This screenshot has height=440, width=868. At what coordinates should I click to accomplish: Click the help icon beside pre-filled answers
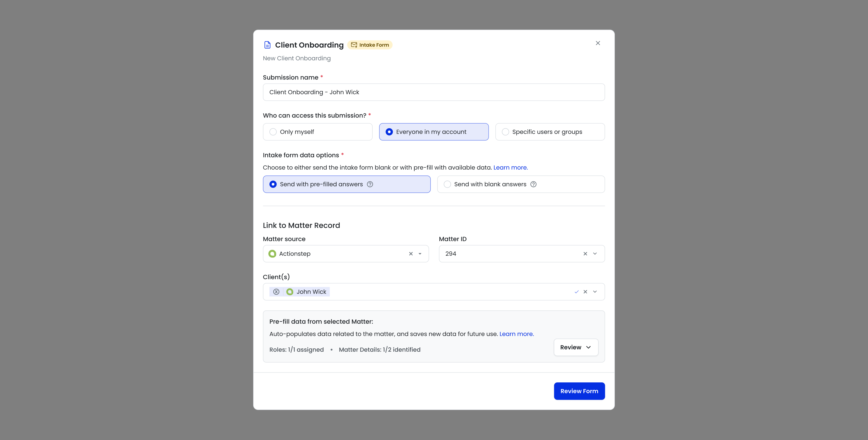[370, 184]
